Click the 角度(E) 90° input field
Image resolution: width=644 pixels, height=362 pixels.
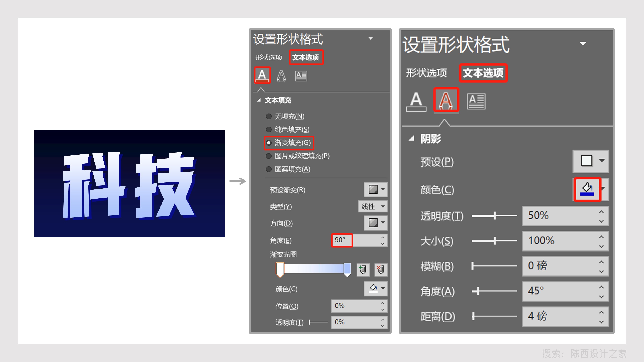pyautogui.click(x=342, y=240)
